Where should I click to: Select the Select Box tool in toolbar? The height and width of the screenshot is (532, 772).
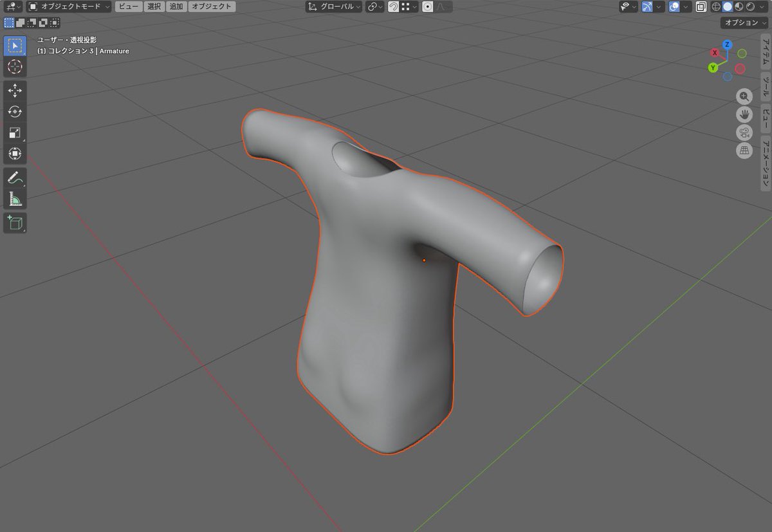click(15, 46)
